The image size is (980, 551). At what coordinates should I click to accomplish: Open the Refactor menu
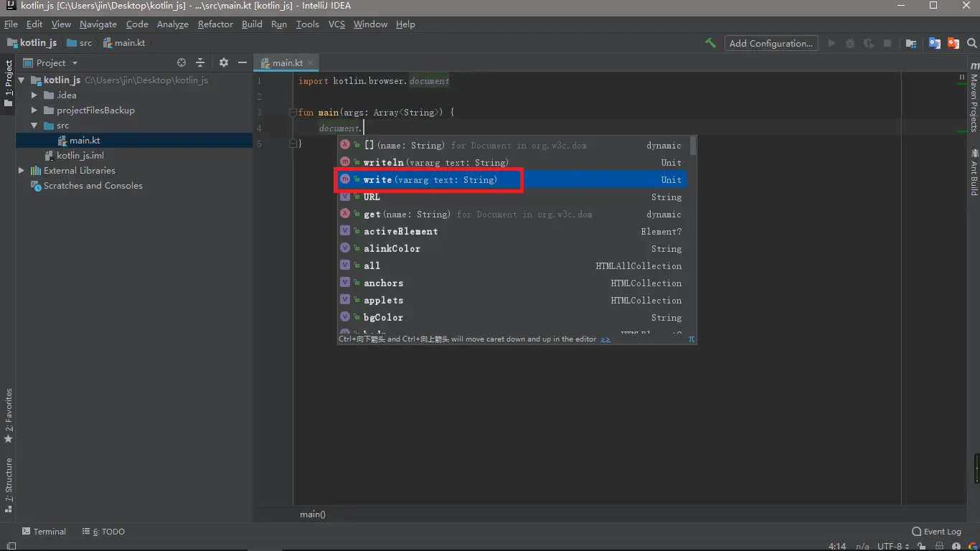click(215, 24)
